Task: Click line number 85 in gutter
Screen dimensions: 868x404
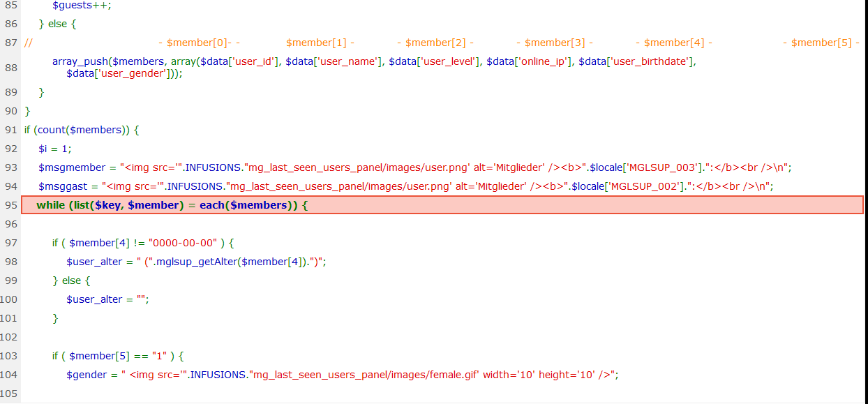Action: coord(10,5)
